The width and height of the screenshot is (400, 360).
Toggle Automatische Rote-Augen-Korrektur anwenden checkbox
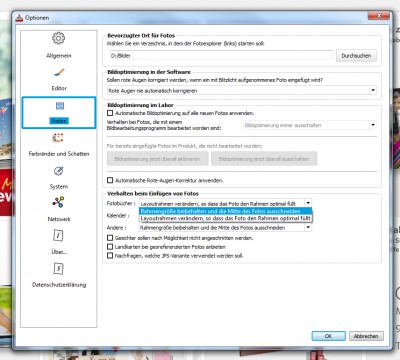[110, 180]
